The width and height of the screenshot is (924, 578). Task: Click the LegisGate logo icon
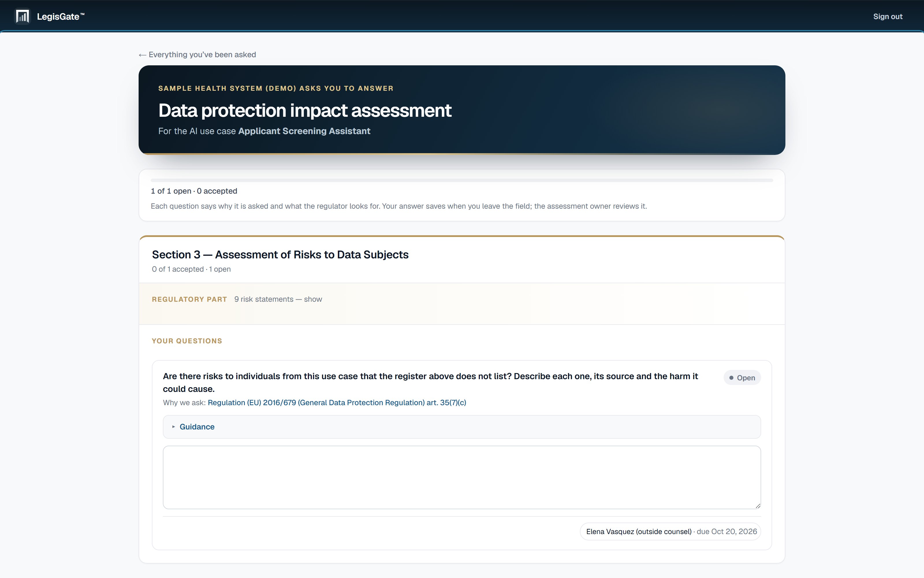click(23, 16)
